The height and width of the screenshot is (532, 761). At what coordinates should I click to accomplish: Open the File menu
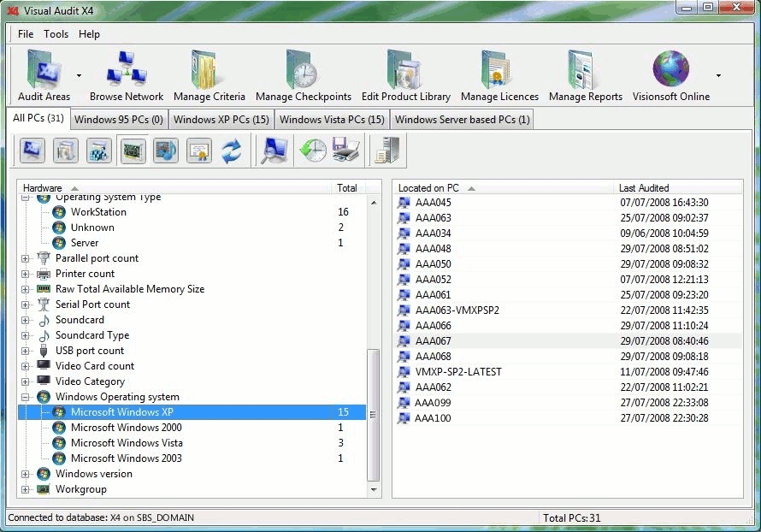tap(26, 34)
